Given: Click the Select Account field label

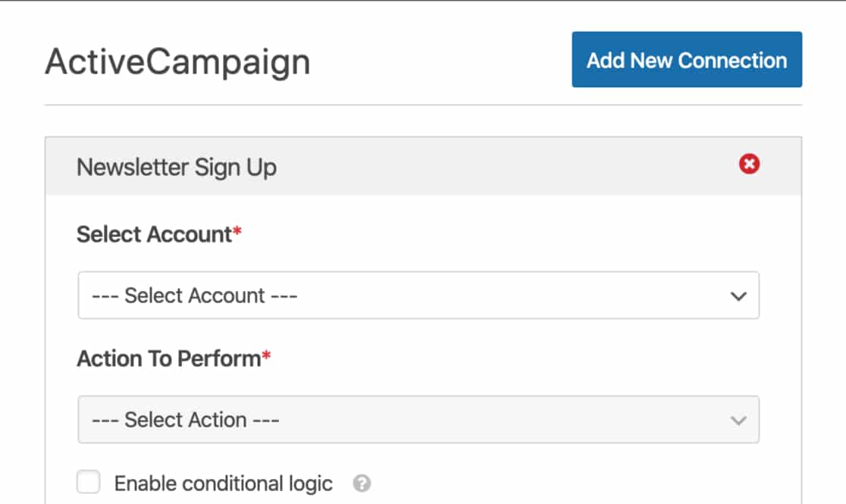Looking at the screenshot, I should [155, 235].
